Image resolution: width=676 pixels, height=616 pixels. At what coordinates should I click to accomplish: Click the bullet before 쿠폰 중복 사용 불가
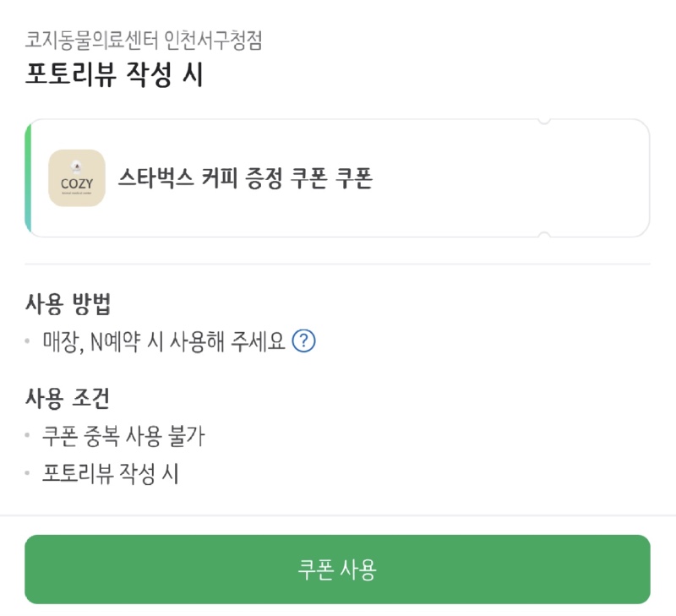27,435
